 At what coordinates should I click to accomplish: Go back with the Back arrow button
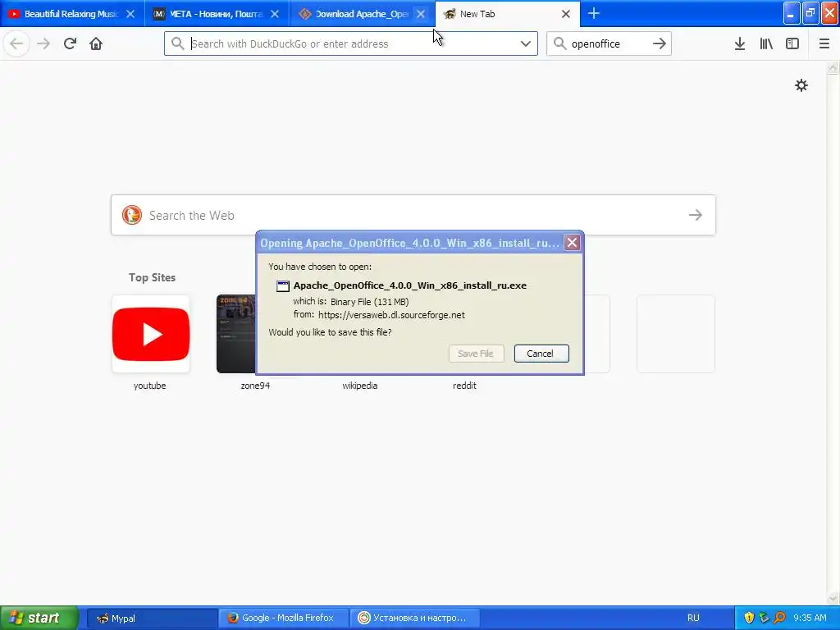pyautogui.click(x=16, y=43)
